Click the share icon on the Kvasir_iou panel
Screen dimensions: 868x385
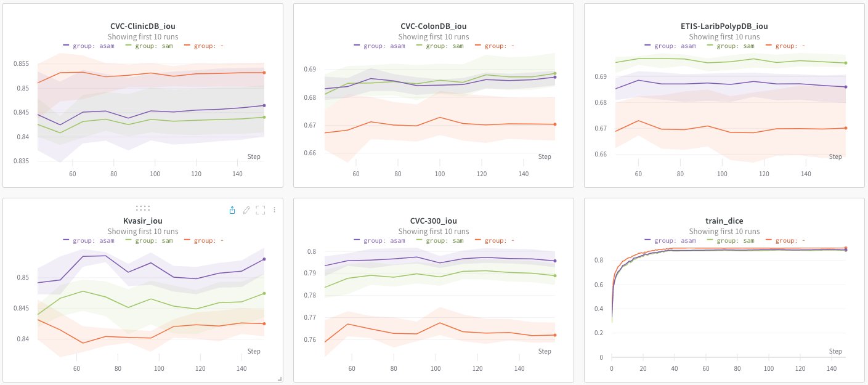232,210
